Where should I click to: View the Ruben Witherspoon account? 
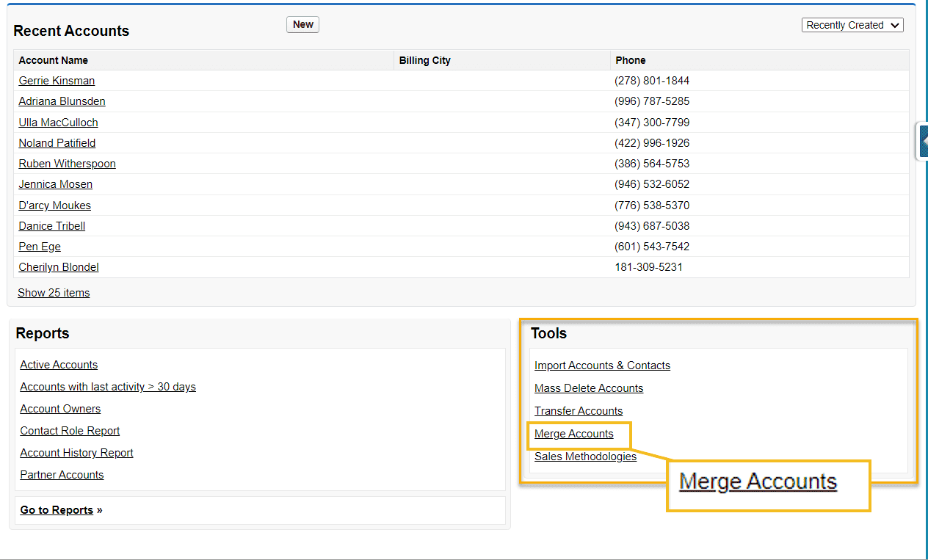click(x=67, y=163)
